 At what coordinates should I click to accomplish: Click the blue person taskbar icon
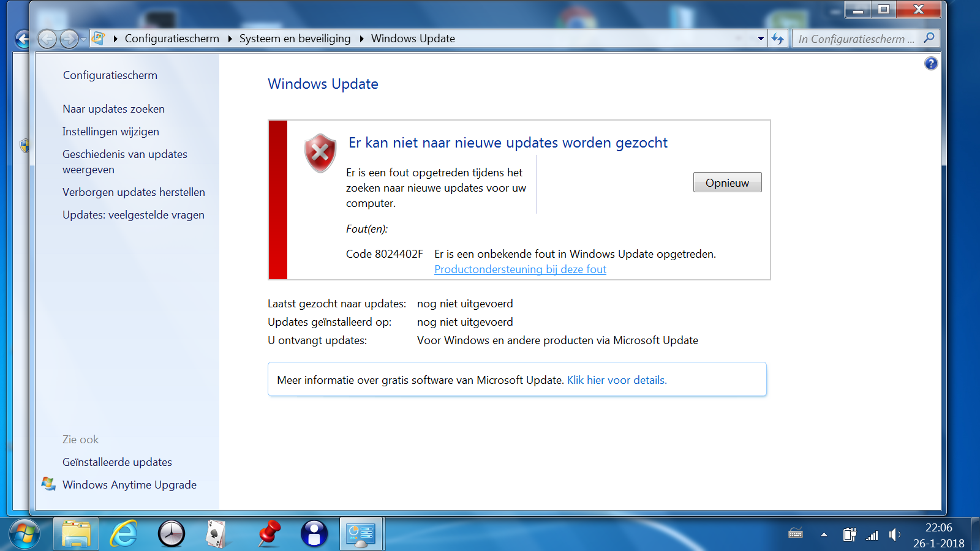coord(314,534)
